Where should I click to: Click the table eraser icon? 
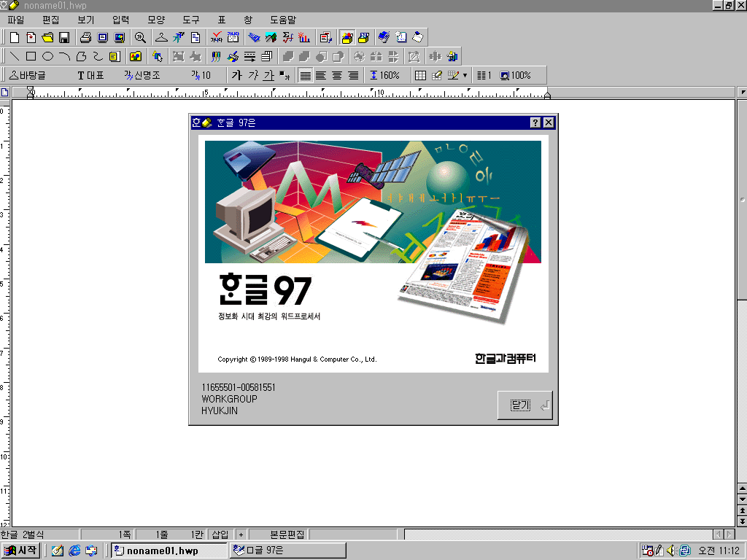pos(437,75)
